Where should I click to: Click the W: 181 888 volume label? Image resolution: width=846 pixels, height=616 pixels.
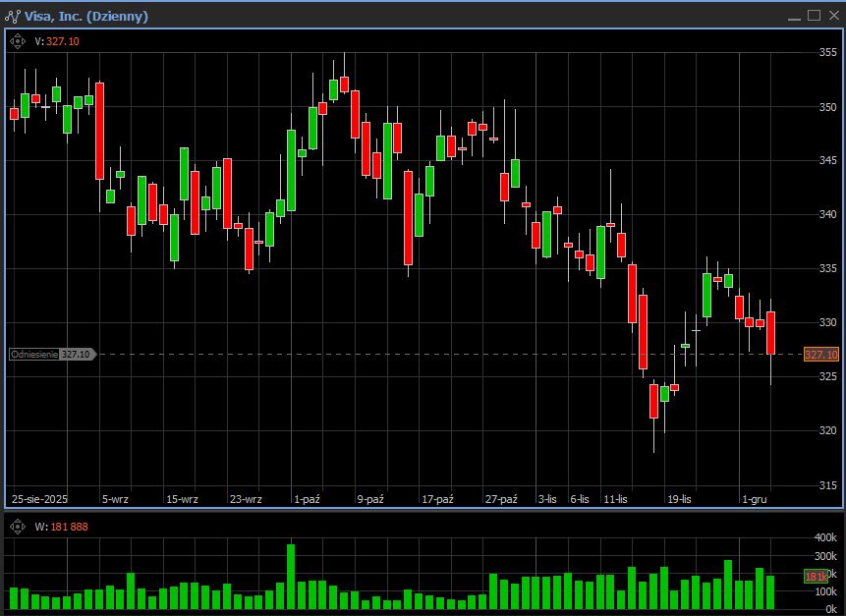[x=61, y=527]
